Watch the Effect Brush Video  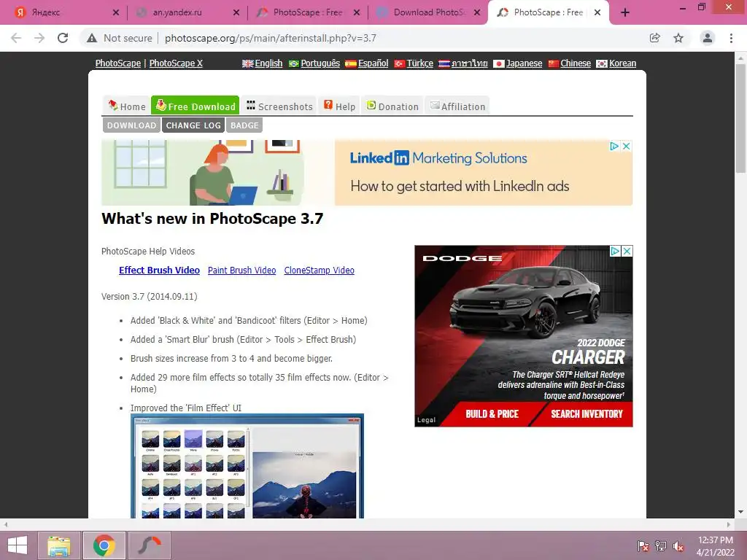coord(159,270)
